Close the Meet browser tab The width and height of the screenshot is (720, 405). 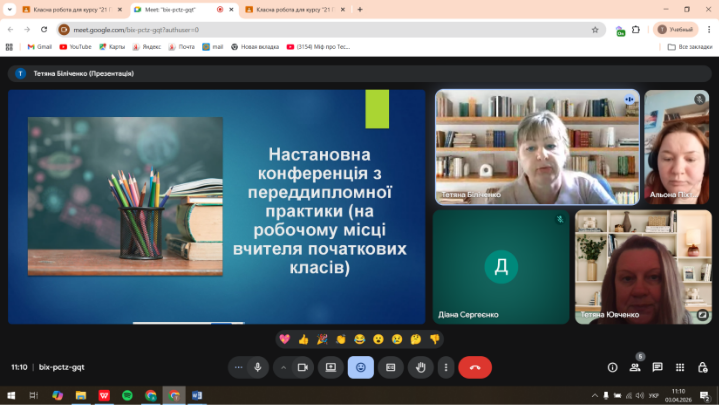(231, 9)
